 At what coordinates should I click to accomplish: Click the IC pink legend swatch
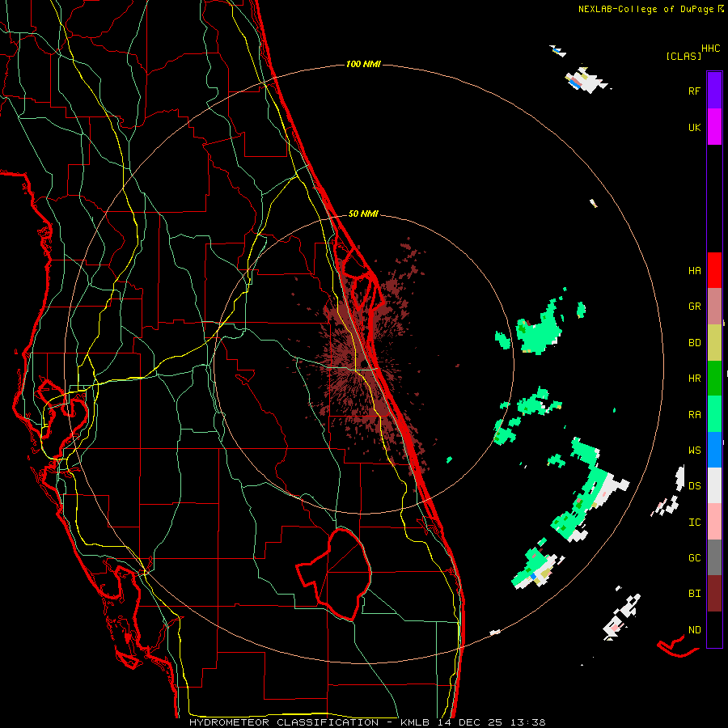tap(714, 522)
